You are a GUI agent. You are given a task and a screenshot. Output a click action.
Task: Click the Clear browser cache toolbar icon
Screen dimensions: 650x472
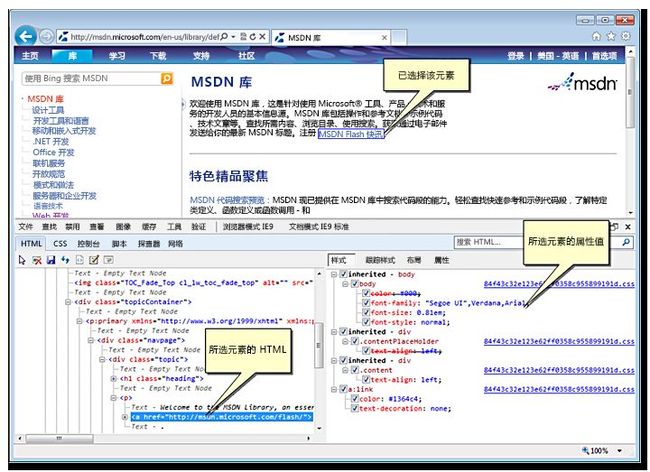(37, 260)
